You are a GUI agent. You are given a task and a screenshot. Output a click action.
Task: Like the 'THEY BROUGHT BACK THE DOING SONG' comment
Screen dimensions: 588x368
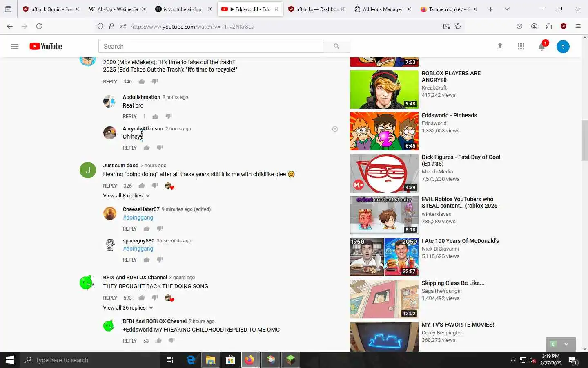point(142,298)
